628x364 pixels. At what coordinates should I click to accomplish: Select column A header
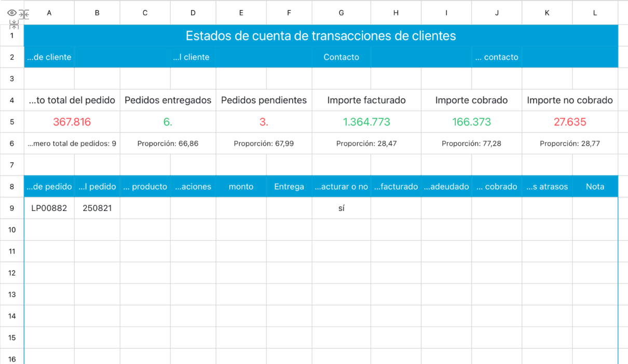(49, 13)
